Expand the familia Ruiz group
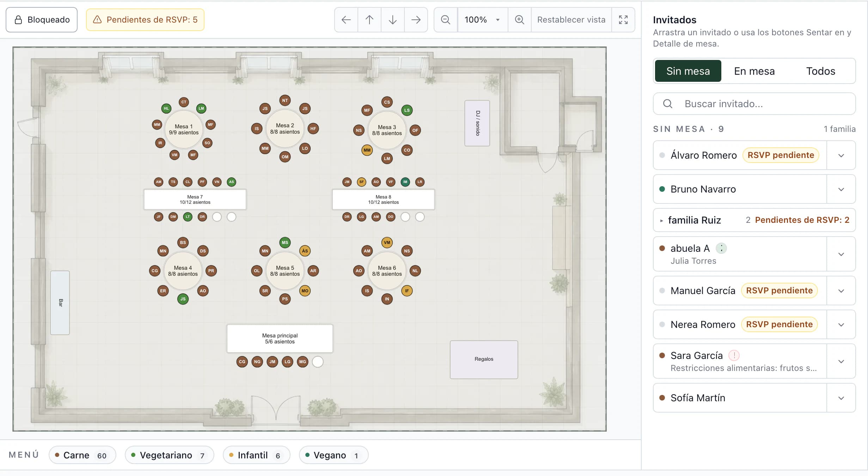Image resolution: width=868 pixels, height=476 pixels. pyautogui.click(x=754, y=220)
